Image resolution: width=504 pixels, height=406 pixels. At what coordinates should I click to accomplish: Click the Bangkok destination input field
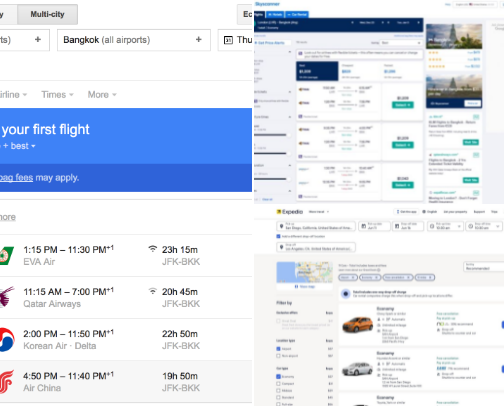134,40
